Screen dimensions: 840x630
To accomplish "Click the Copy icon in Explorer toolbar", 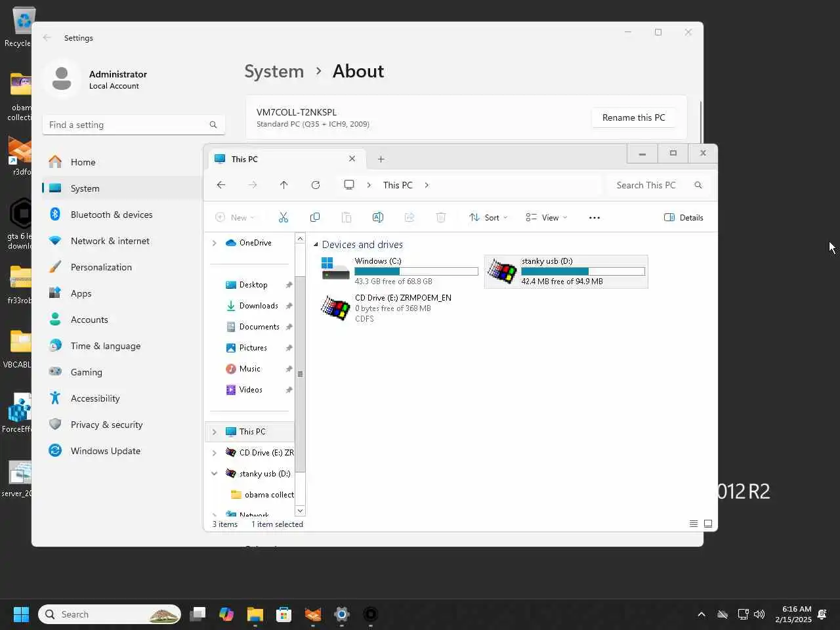I will point(315,217).
